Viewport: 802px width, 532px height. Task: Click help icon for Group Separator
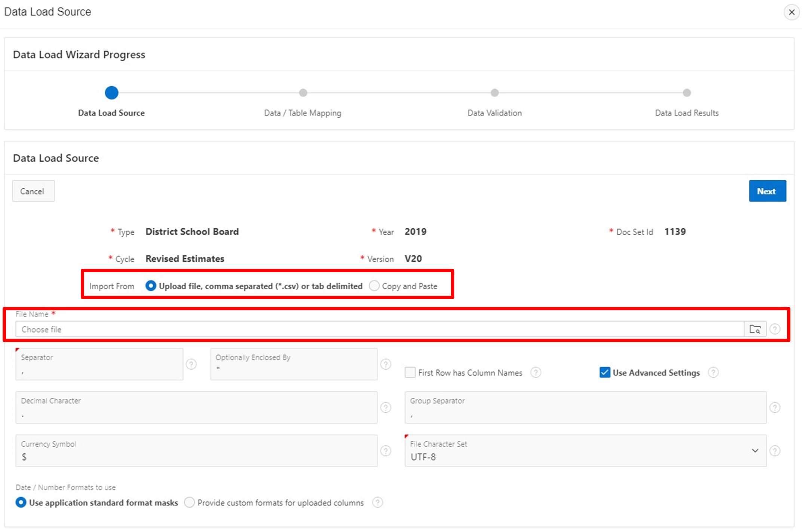coord(775,408)
